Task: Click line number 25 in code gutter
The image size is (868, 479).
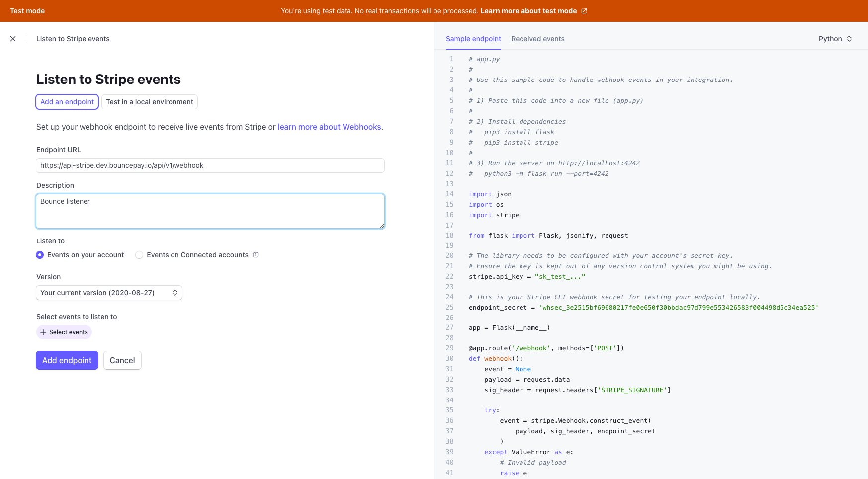Action: [x=449, y=308]
